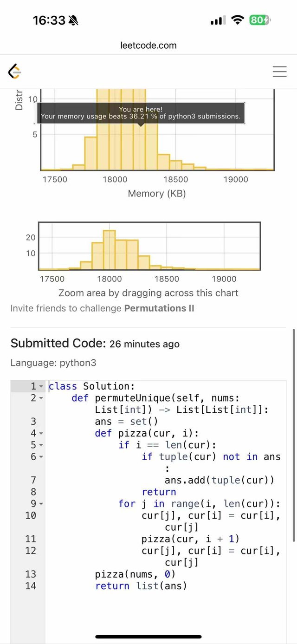
Task: Open the Permutations II problem link
Action: click(159, 308)
